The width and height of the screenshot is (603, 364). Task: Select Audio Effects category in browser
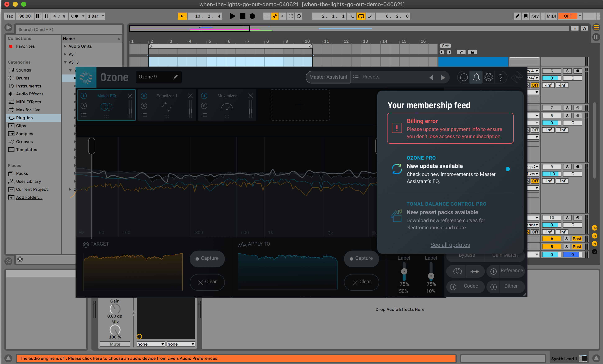click(30, 94)
